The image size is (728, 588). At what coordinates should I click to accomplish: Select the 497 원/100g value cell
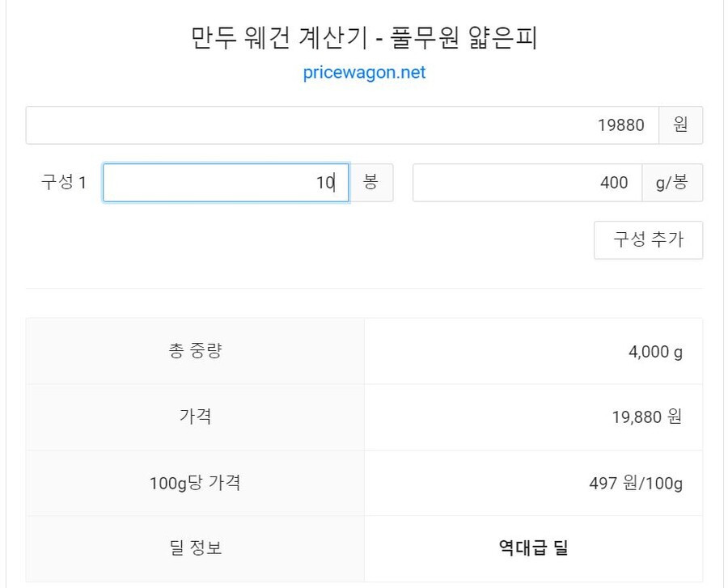pyautogui.click(x=534, y=483)
